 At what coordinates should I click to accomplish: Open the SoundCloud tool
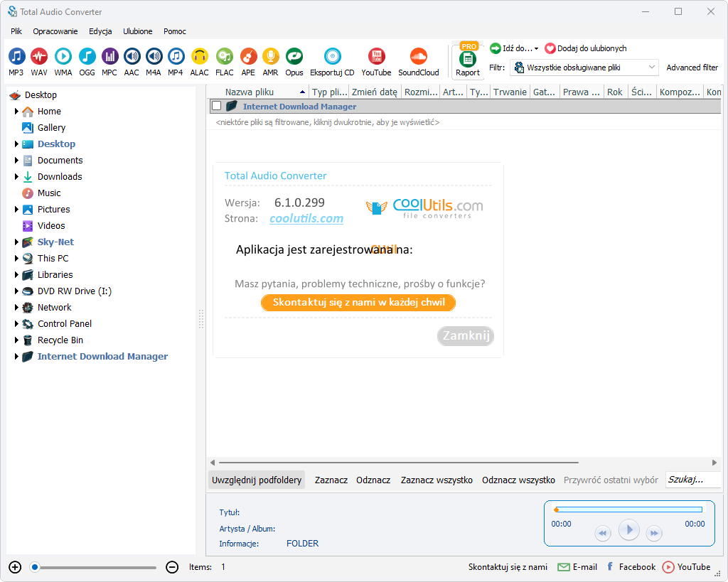419,62
